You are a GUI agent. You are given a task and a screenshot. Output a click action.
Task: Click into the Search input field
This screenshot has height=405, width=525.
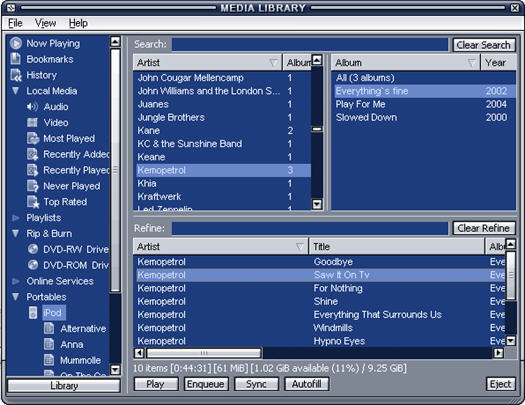[310, 45]
